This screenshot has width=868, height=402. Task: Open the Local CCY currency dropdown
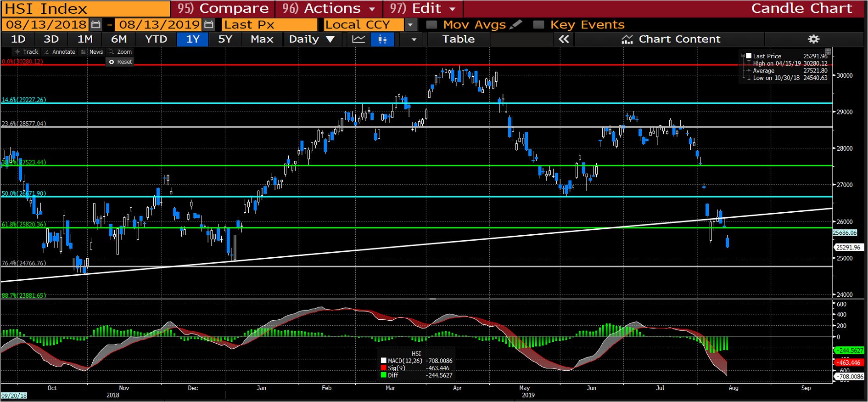410,25
